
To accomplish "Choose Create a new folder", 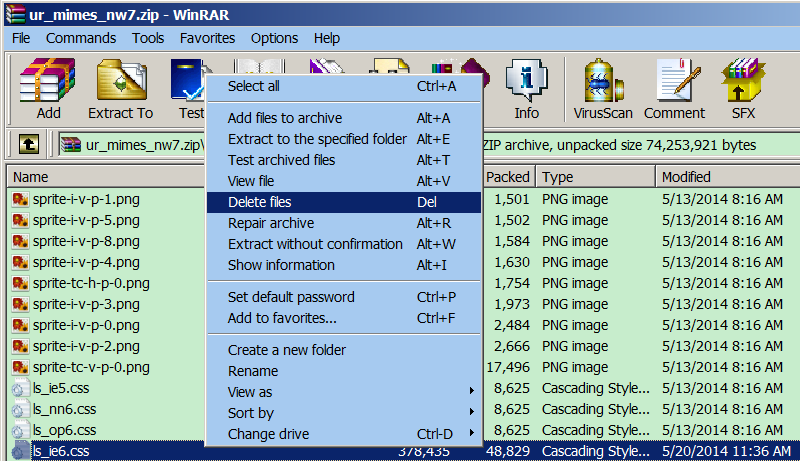I will [x=344, y=350].
